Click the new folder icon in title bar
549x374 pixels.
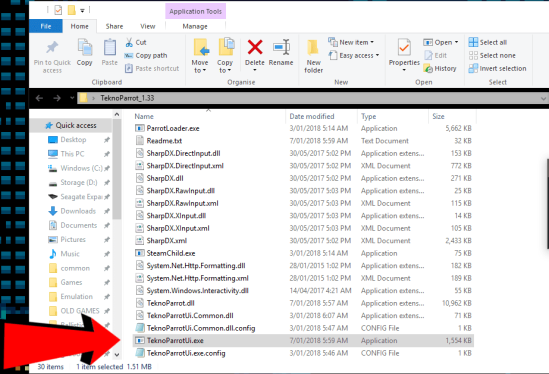[x=71, y=10]
